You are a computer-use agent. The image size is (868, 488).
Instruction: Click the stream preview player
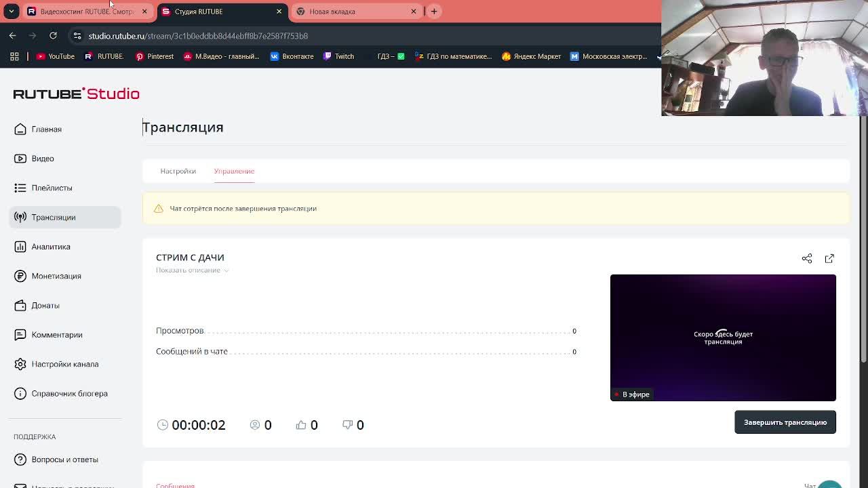click(723, 338)
